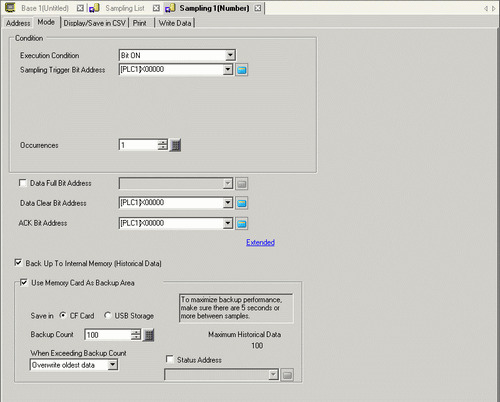Expand the ACK Bit Address dropdown list

point(228,223)
